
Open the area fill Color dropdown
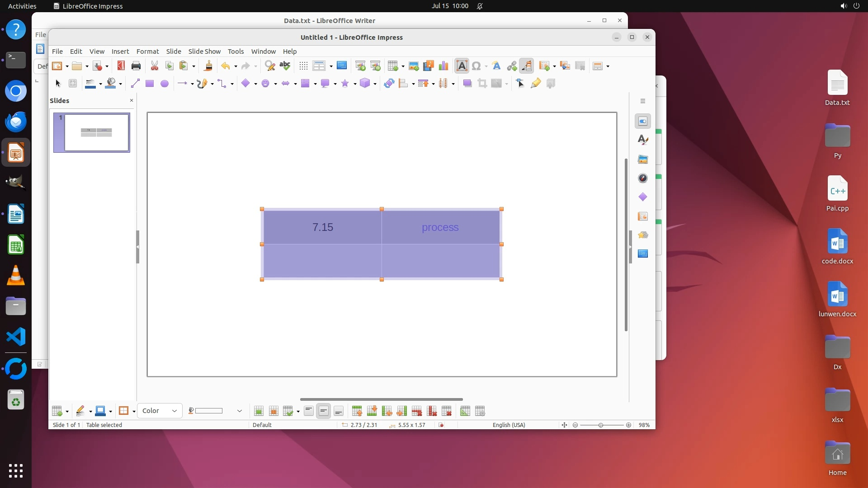click(x=159, y=411)
